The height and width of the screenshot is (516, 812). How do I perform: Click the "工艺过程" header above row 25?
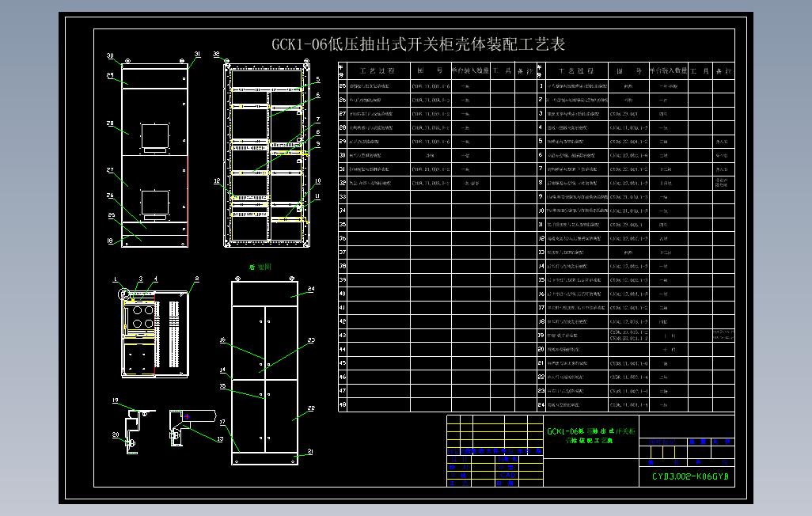[x=378, y=71]
